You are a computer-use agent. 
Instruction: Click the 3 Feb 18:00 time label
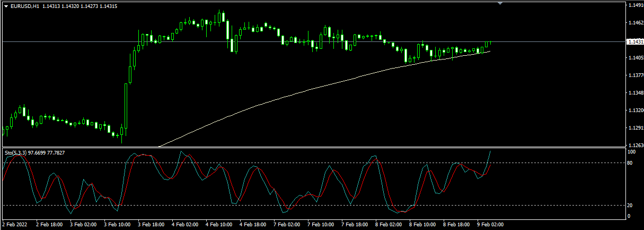tap(151, 225)
